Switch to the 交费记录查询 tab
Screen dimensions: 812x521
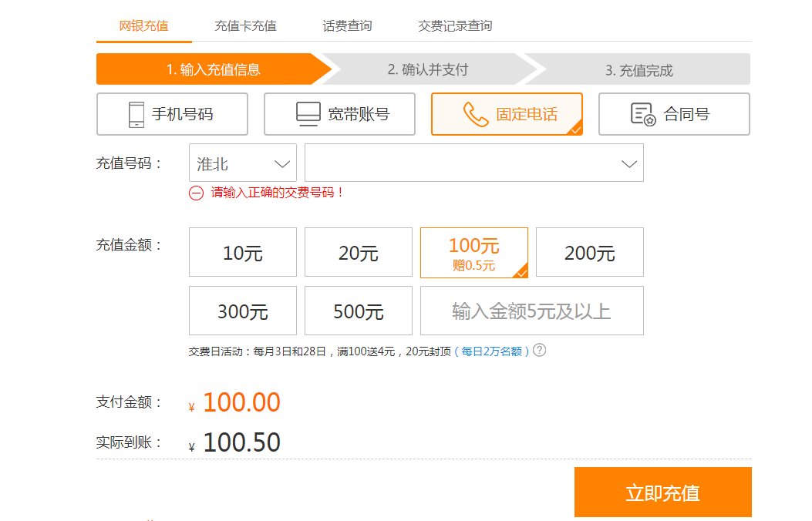point(455,25)
